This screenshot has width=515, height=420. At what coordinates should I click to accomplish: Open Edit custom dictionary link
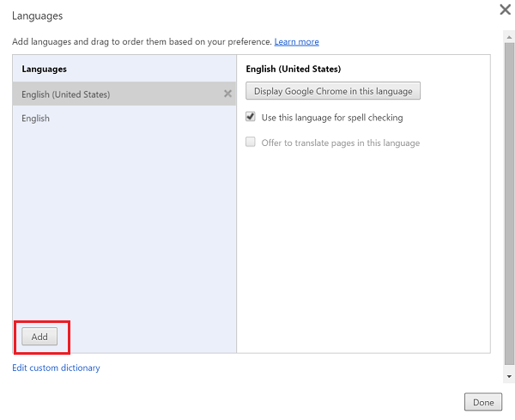tap(56, 368)
